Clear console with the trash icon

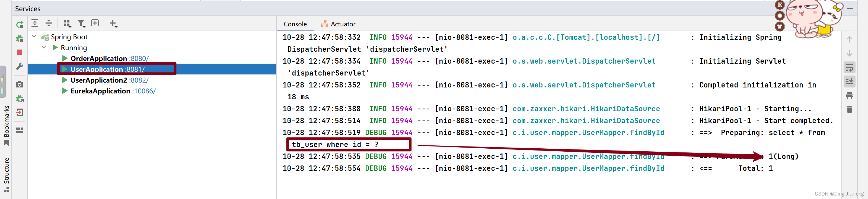pos(849,110)
